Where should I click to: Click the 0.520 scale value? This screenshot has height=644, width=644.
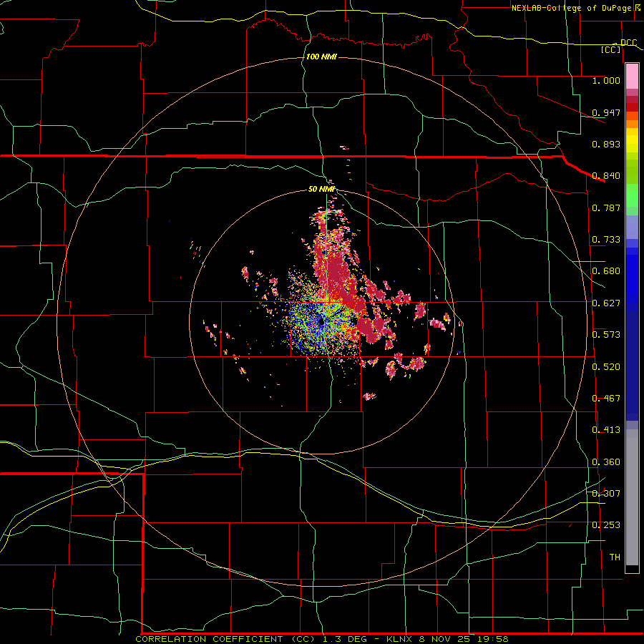[606, 367]
